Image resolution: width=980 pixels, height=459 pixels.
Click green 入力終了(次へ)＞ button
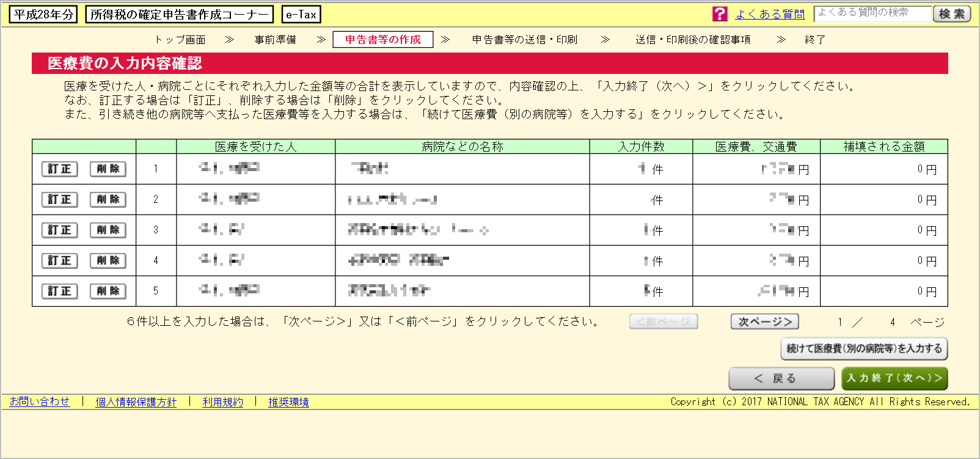tap(894, 378)
